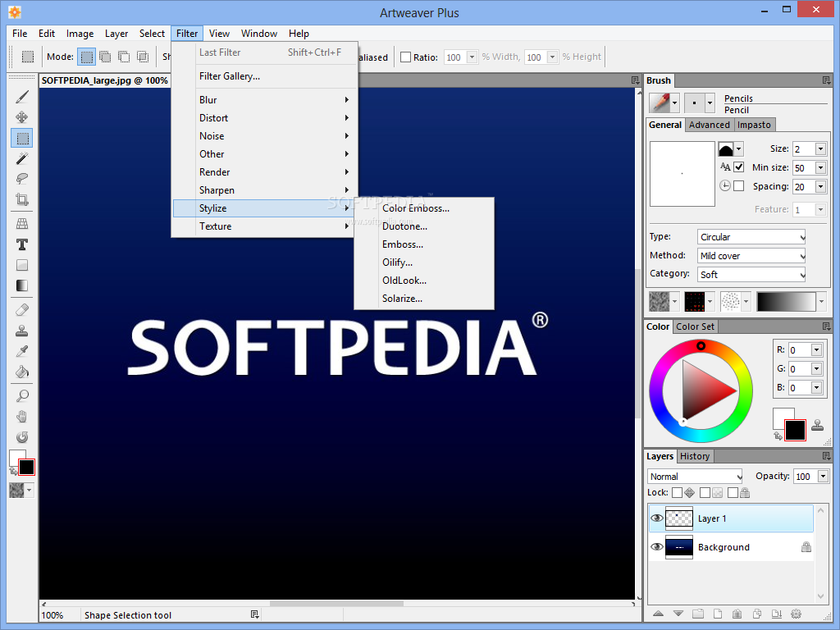
Task: Open the R color value dropdown
Action: 816,350
